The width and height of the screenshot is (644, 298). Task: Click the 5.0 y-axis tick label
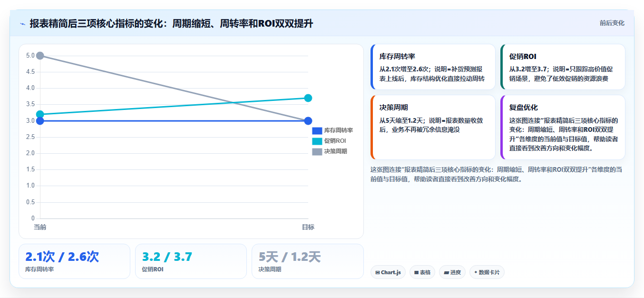(x=30, y=56)
